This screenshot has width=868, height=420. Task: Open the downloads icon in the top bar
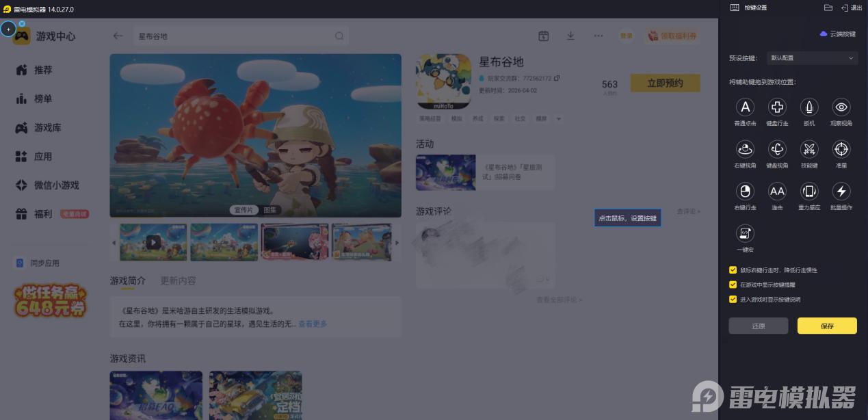click(570, 36)
